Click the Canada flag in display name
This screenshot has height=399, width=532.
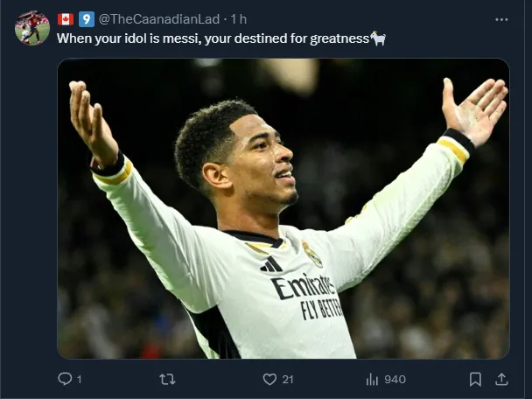pyautogui.click(x=66, y=19)
